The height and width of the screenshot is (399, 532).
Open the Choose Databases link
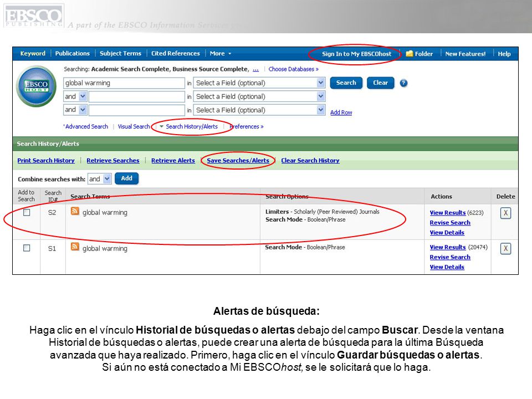click(294, 69)
